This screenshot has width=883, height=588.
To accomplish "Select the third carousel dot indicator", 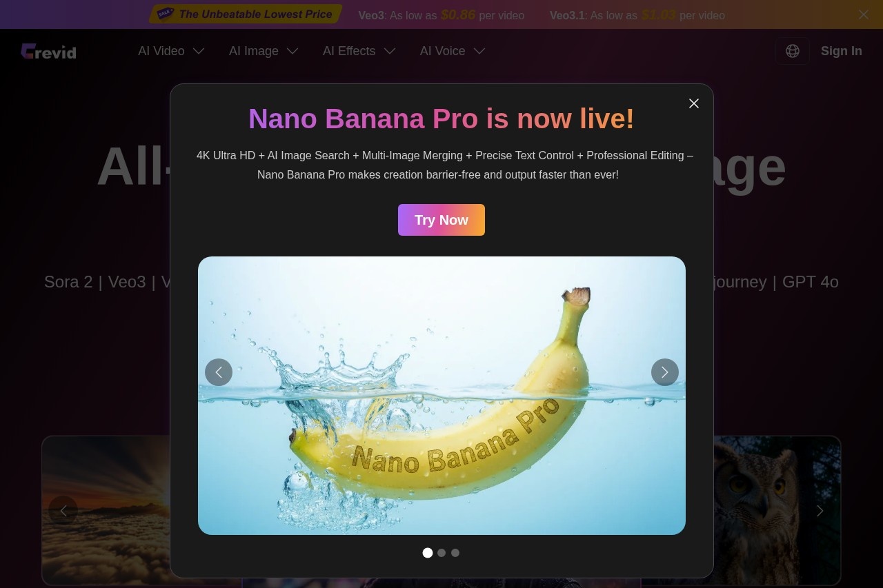I will point(455,553).
